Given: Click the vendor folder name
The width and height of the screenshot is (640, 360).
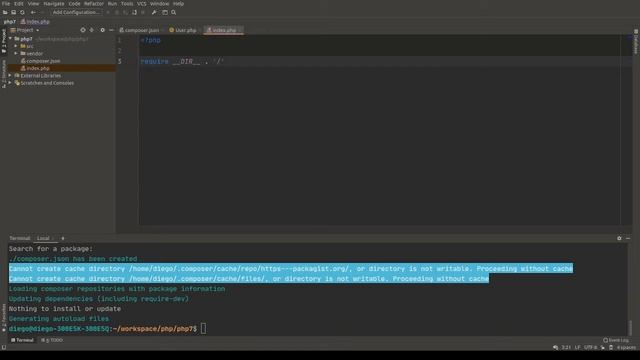Looking at the screenshot, I should (x=35, y=53).
